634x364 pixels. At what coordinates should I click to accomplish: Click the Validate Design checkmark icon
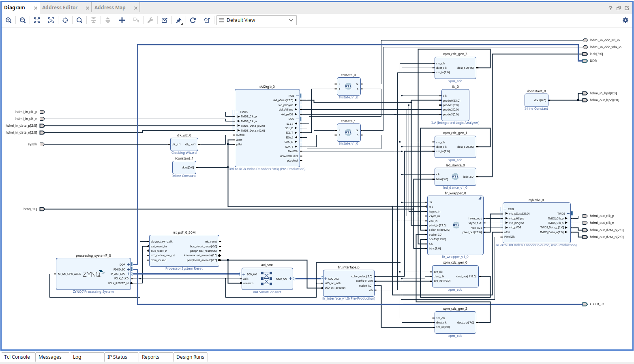pos(165,20)
